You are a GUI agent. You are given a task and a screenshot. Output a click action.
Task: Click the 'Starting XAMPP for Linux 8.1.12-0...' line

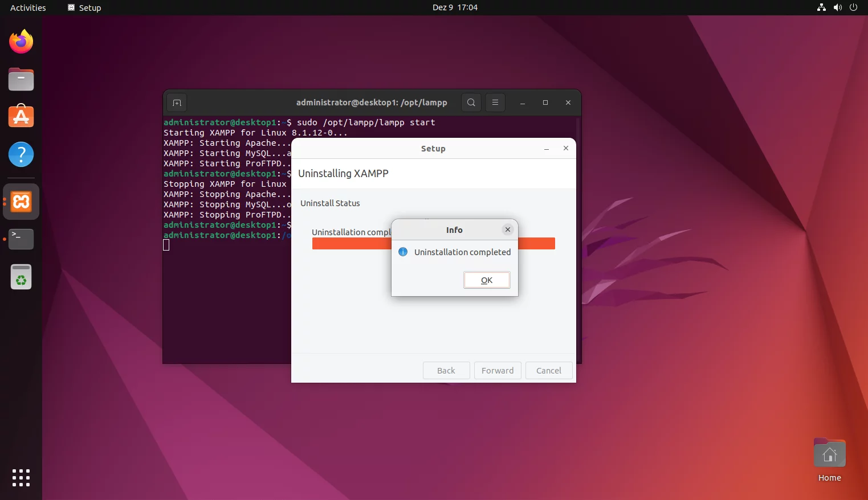click(255, 133)
